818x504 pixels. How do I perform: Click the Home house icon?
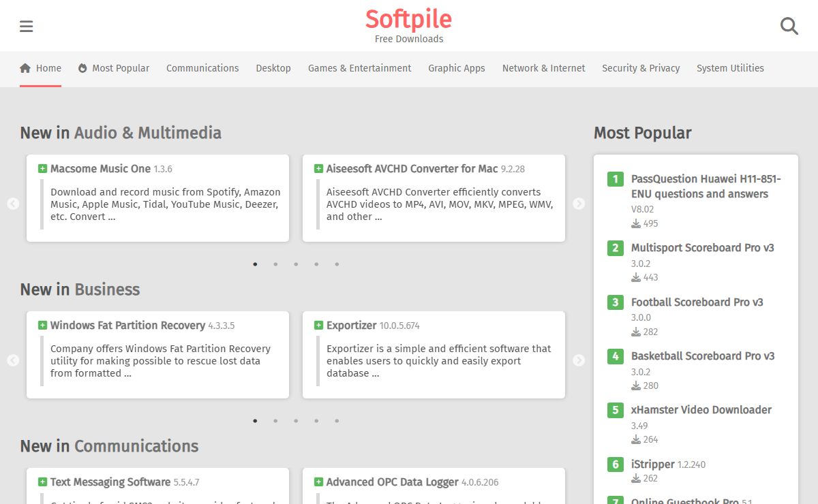tap(25, 68)
